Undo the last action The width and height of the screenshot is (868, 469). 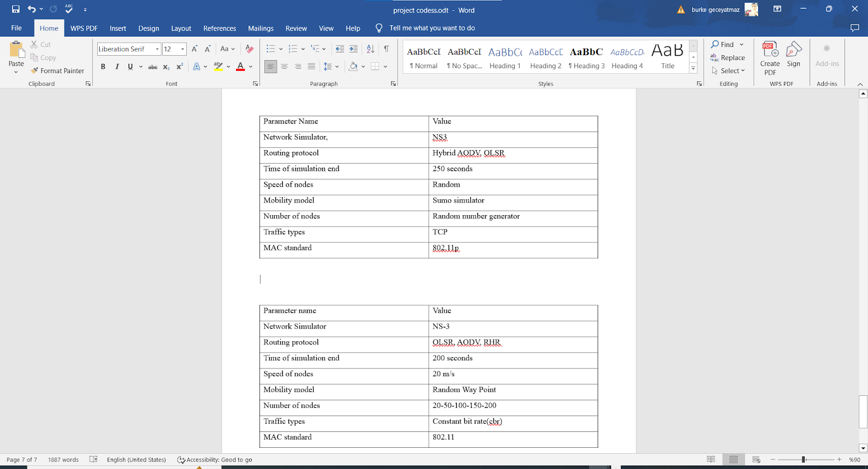coord(32,9)
